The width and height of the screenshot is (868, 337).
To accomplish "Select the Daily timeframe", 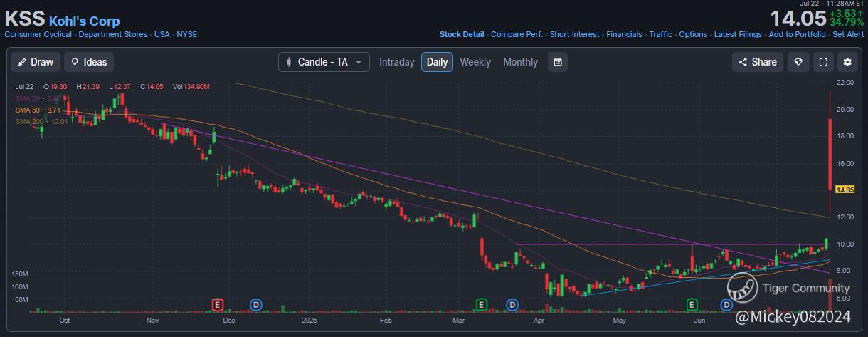I will [x=437, y=62].
